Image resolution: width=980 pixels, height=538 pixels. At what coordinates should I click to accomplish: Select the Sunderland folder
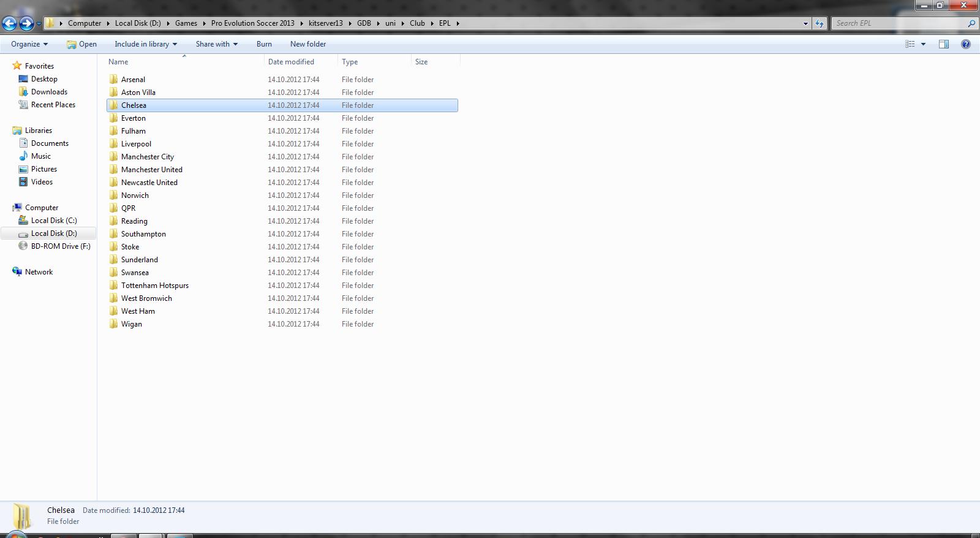tap(282, 260)
